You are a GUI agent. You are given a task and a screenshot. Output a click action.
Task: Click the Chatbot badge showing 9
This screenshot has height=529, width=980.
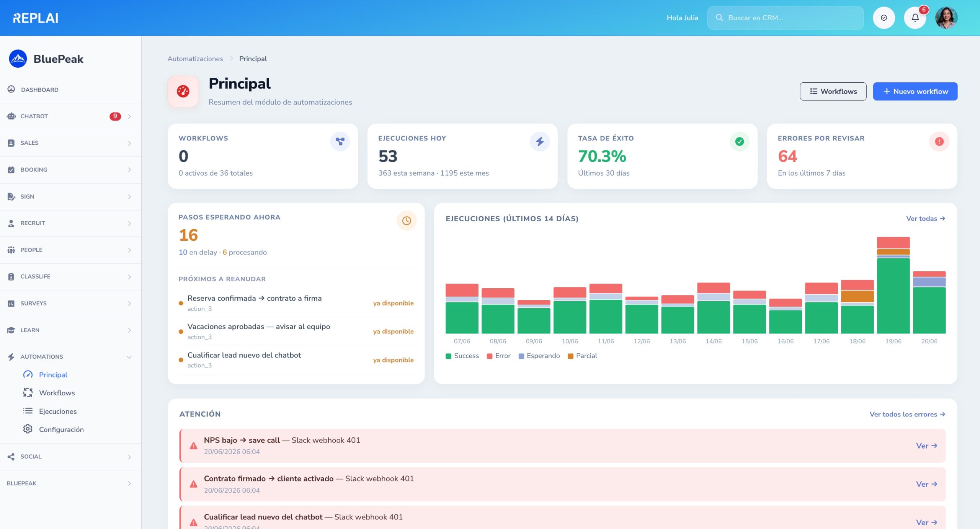[115, 116]
